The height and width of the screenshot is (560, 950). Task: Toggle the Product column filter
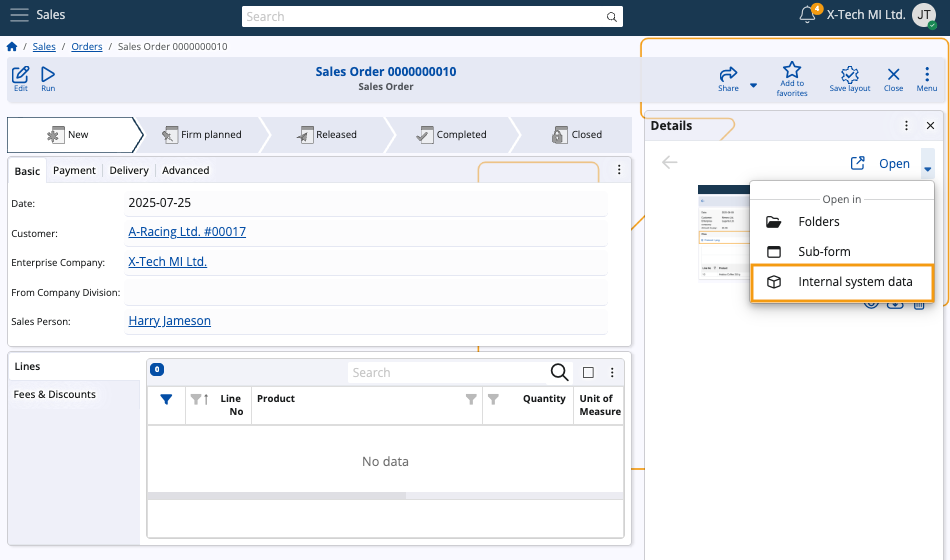471,399
